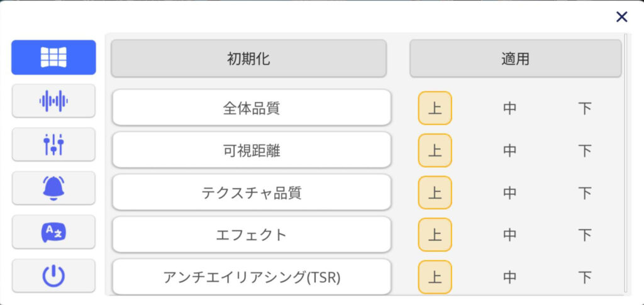Click the 初期化 reset button
This screenshot has height=305, width=644.
248,58
